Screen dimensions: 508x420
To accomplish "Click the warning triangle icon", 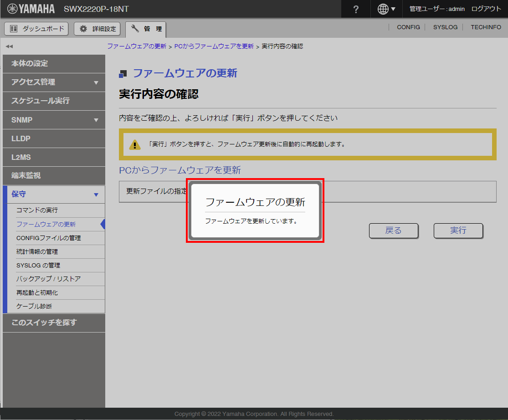I will click(x=135, y=145).
